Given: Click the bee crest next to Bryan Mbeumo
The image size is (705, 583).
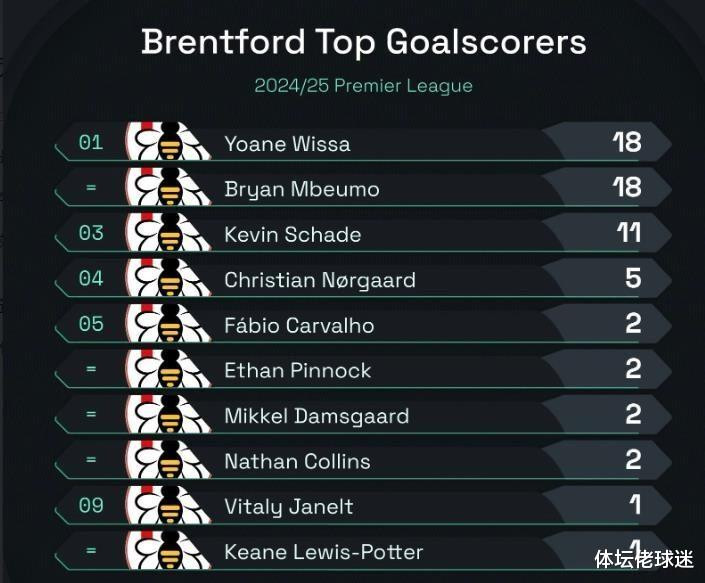Looking at the screenshot, I should (x=168, y=187).
